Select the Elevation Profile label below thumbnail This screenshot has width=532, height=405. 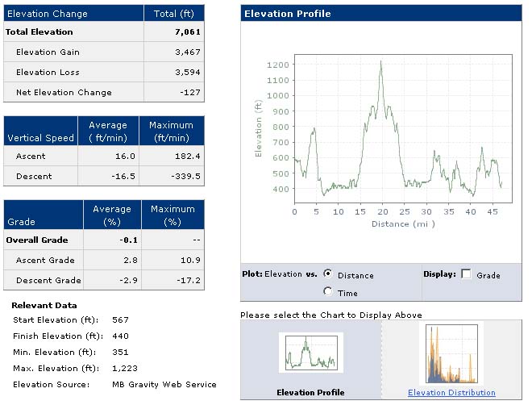[310, 393]
